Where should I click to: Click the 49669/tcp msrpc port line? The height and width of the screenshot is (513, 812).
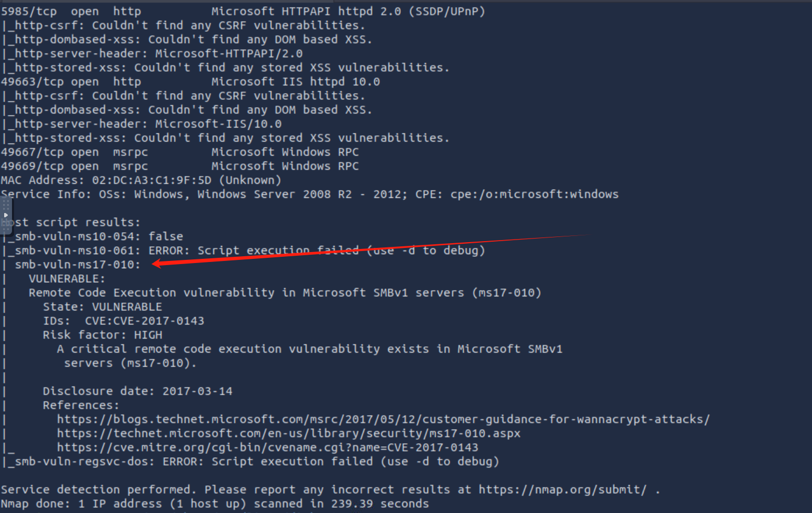(x=180, y=166)
